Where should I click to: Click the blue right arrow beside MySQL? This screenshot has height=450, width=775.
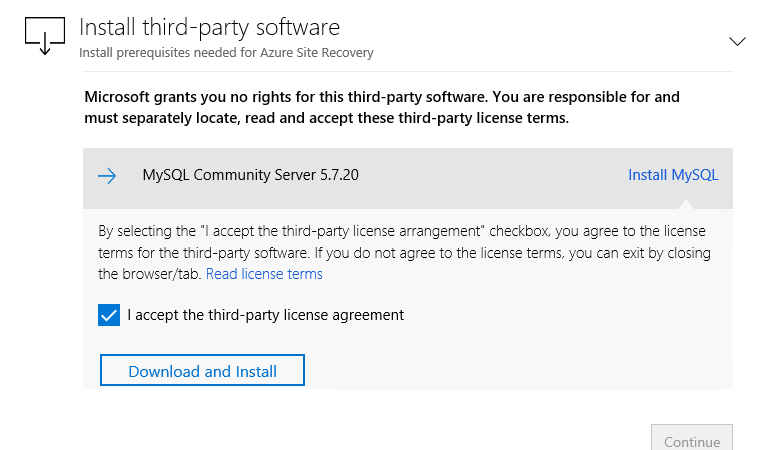[x=107, y=176]
